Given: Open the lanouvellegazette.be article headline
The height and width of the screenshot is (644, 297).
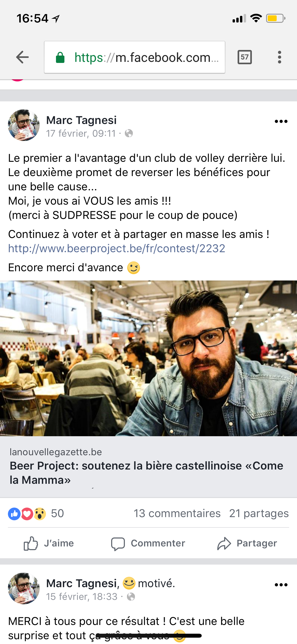Looking at the screenshot, I should click(147, 473).
